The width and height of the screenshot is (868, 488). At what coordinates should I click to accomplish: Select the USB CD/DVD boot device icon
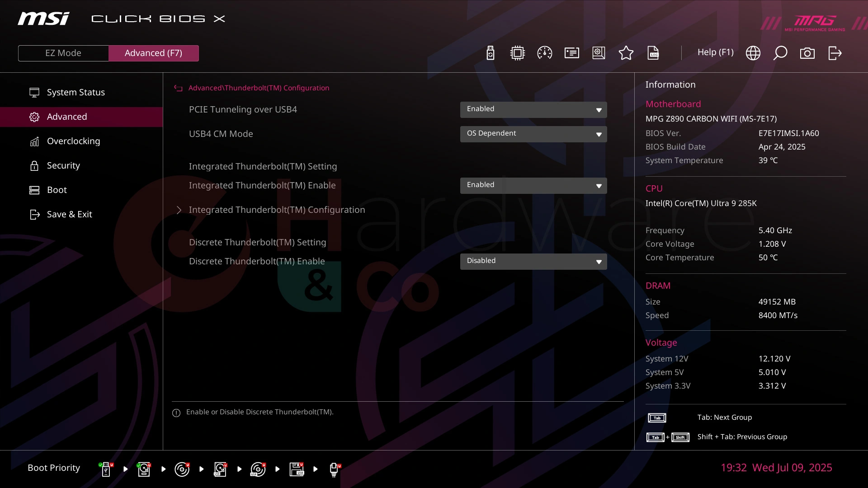[258, 469]
